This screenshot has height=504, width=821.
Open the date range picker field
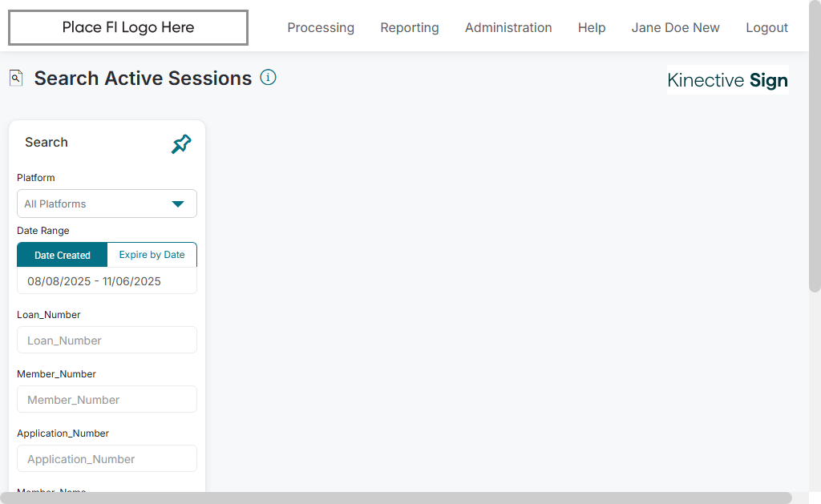point(107,281)
